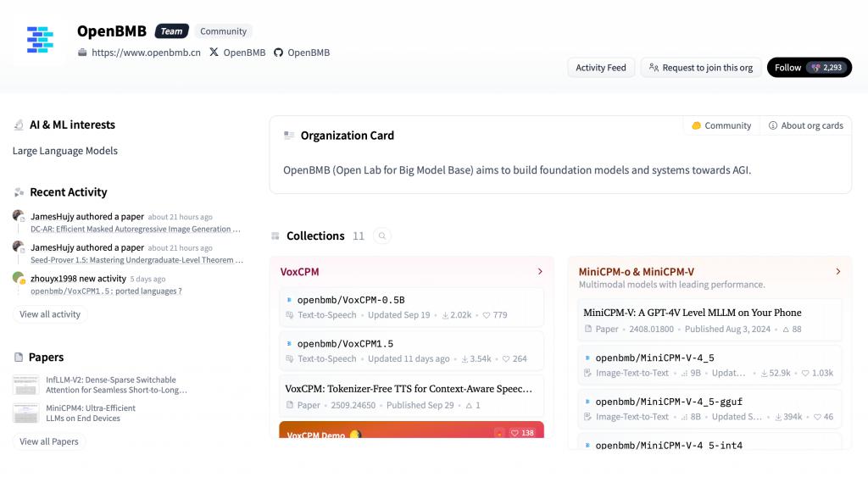This screenshot has height=477, width=868.
Task: Visit the https://www.openbmb.cn website link
Action: [146, 53]
